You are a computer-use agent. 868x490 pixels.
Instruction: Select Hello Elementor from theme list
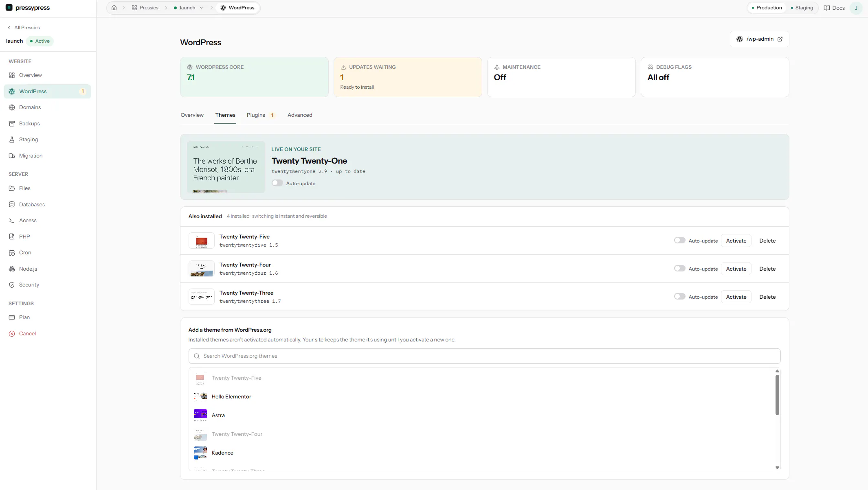point(482,396)
